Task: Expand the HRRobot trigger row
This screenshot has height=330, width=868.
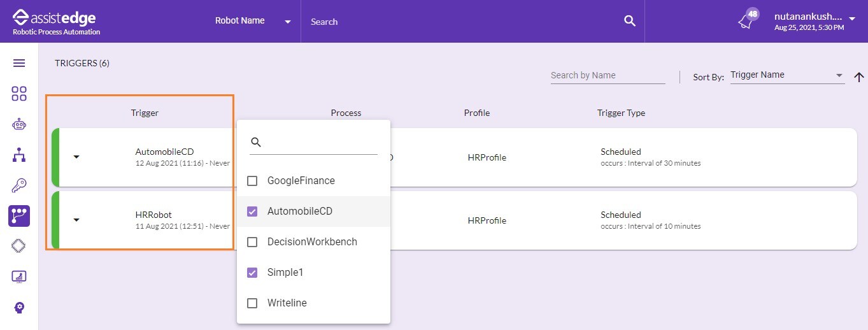Action: pos(76,220)
